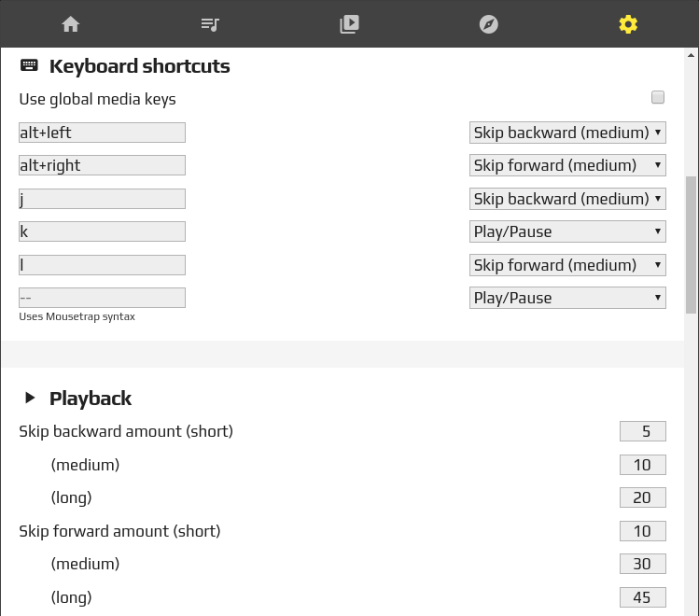
Task: Toggle Use global media keys checkbox
Action: [x=658, y=97]
